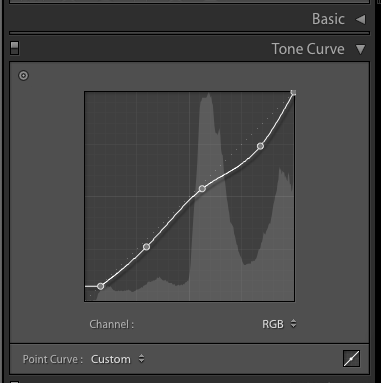381x383 pixels.
Task: Select the middle control point on the curve
Action: (202, 189)
